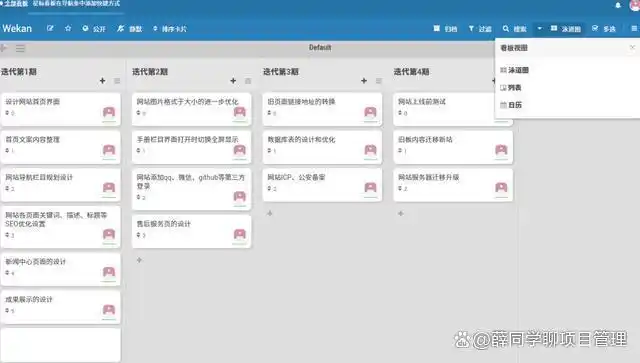Open the SEO优化设置 card
Image resolution: width=640 pixels, height=363 pixels.
coord(60,227)
